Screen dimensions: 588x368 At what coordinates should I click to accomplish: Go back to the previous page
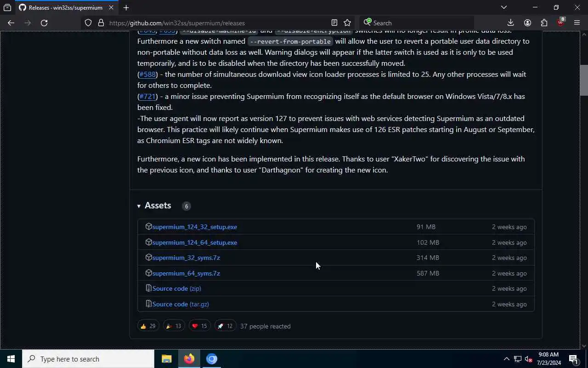tap(11, 23)
